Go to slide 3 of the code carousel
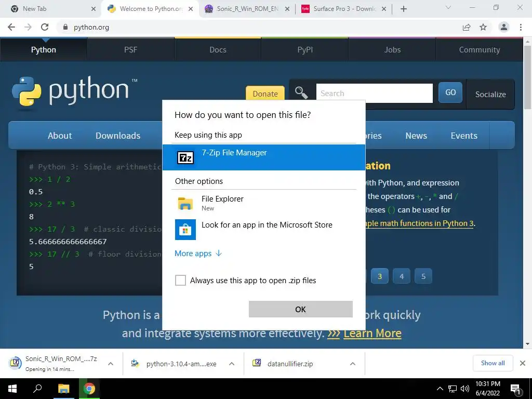 (x=380, y=276)
